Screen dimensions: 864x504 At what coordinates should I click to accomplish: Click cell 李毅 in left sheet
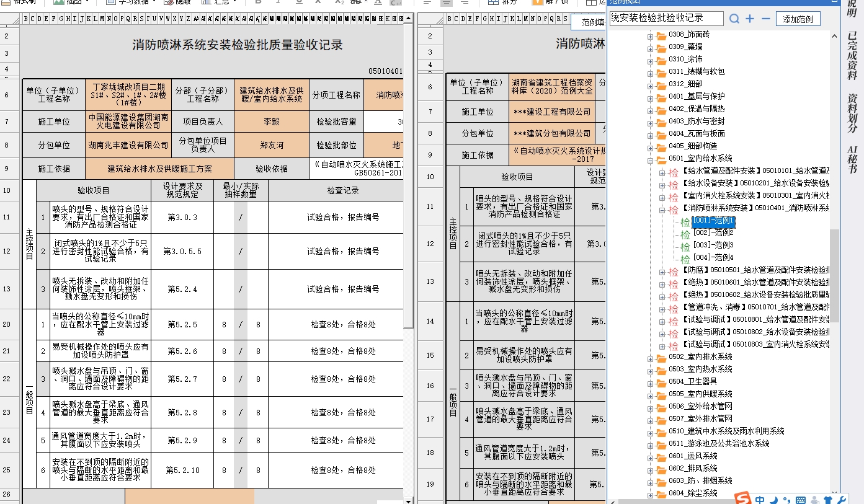click(x=272, y=122)
